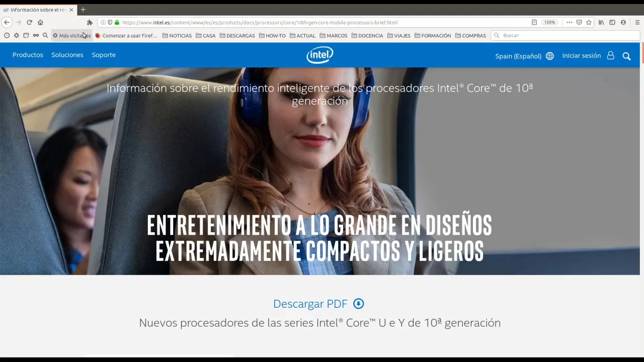
Task: Show site information via the info icon
Action: pos(103,22)
